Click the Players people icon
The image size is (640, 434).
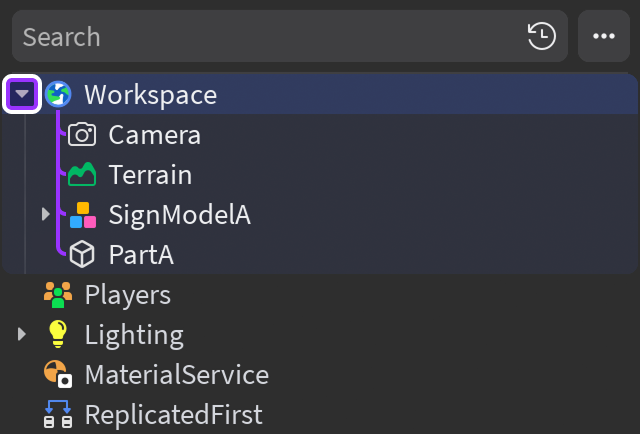click(58, 294)
